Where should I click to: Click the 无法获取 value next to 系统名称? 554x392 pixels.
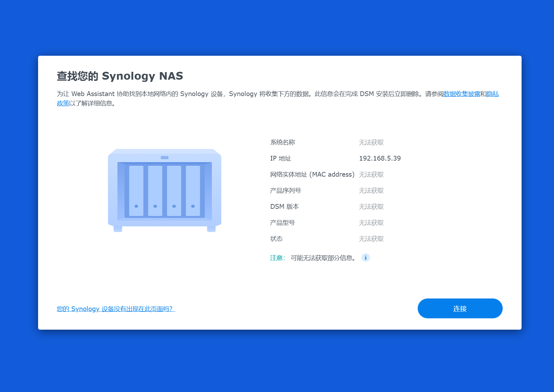pyautogui.click(x=371, y=142)
